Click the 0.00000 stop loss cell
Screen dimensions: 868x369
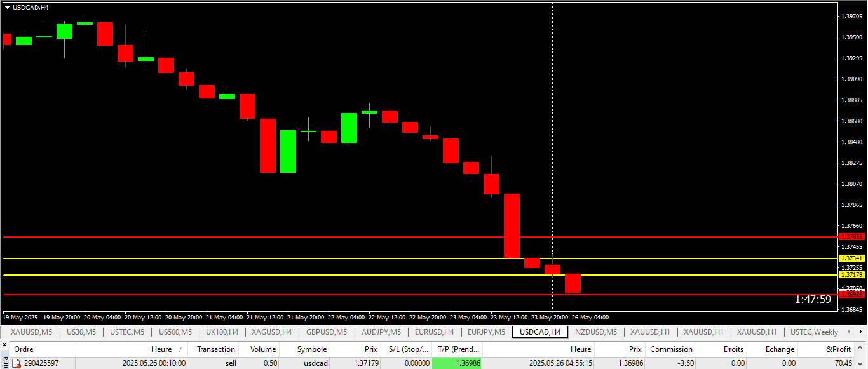(416, 363)
